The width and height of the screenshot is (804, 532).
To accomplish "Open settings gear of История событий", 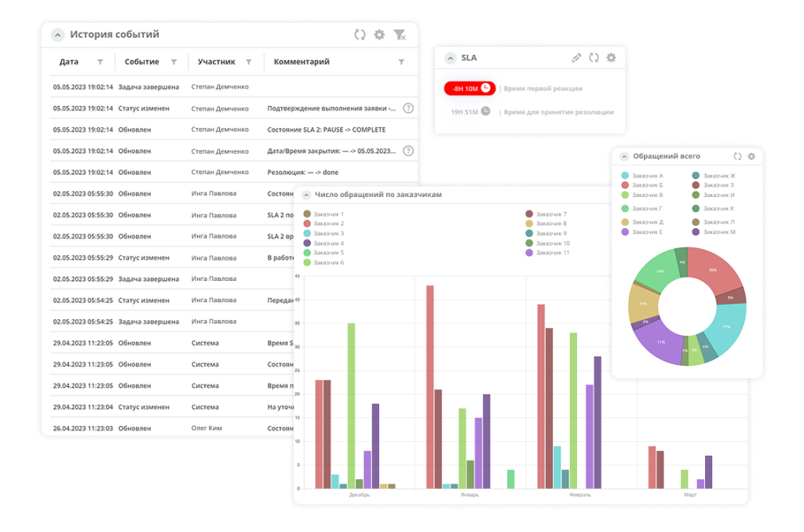I will [x=379, y=35].
